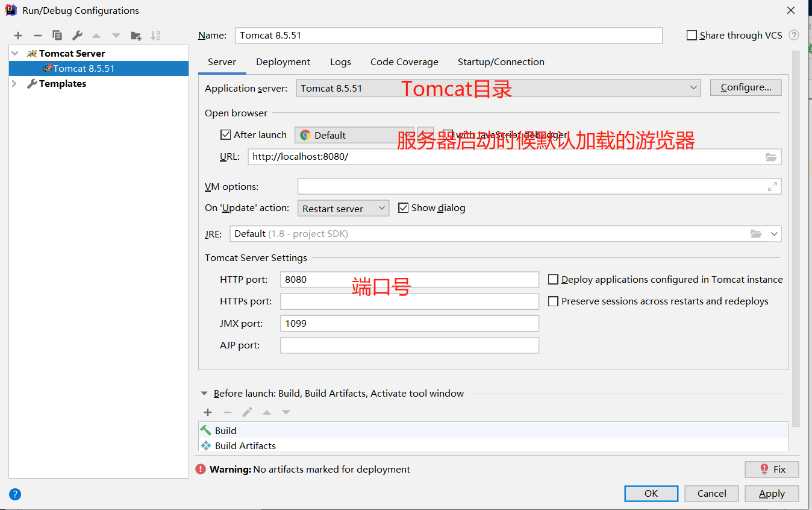The height and width of the screenshot is (510, 812).
Task: Create a new folder for configurations
Action: (136, 36)
